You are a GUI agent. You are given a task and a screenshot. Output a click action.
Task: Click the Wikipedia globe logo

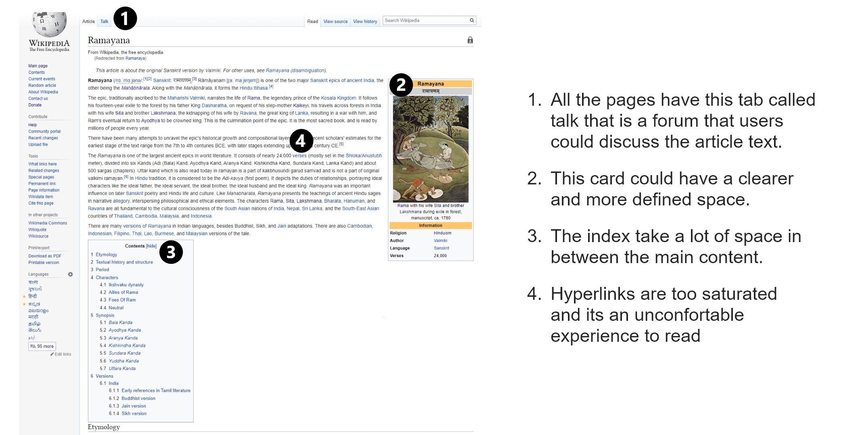pos(49,25)
